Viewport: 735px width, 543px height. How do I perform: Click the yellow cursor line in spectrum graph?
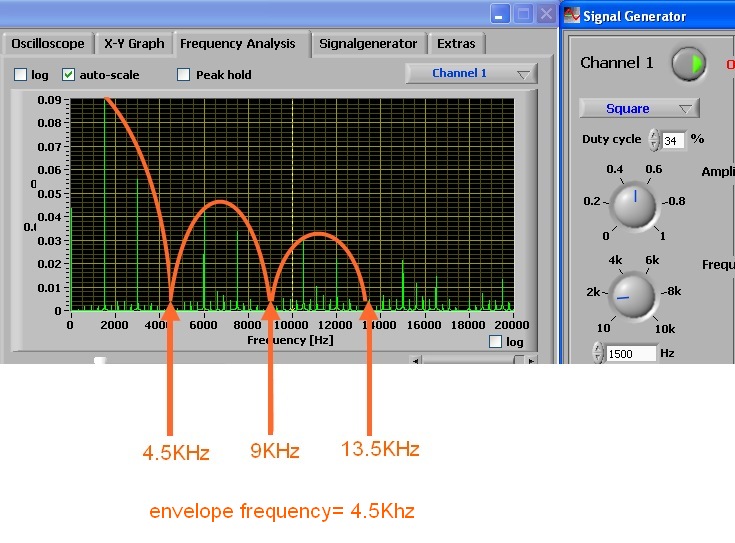(292, 204)
